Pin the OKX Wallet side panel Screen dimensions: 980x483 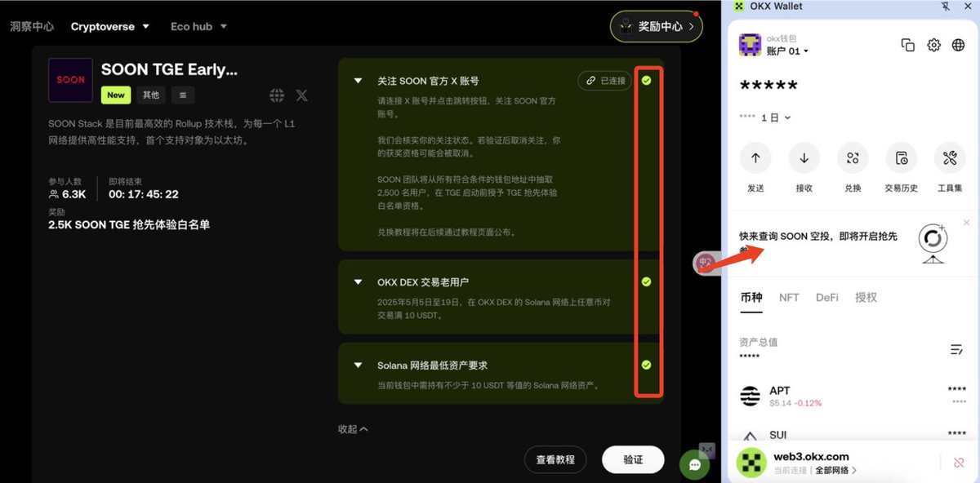click(946, 7)
